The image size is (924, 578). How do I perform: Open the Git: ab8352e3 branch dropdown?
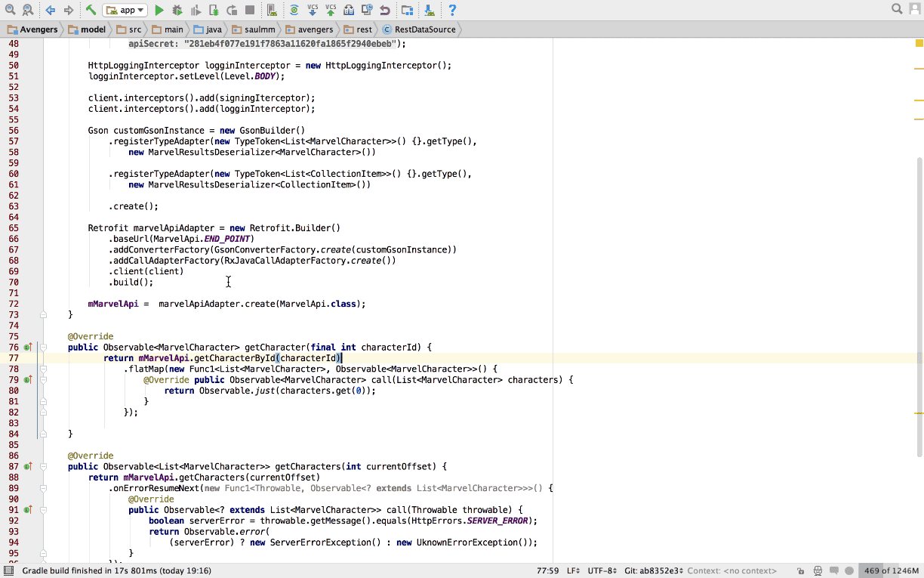(x=654, y=570)
